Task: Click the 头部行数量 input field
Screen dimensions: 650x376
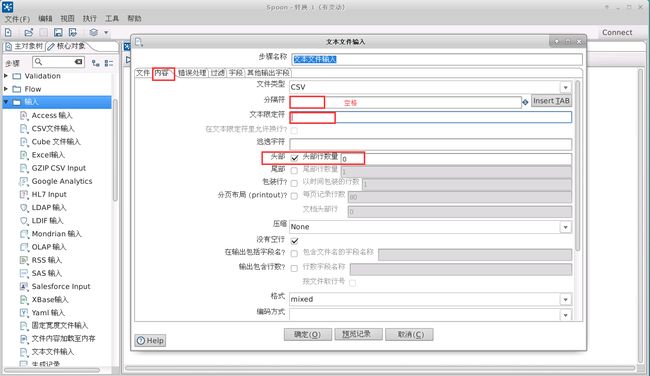Action: pyautogui.click(x=456, y=159)
